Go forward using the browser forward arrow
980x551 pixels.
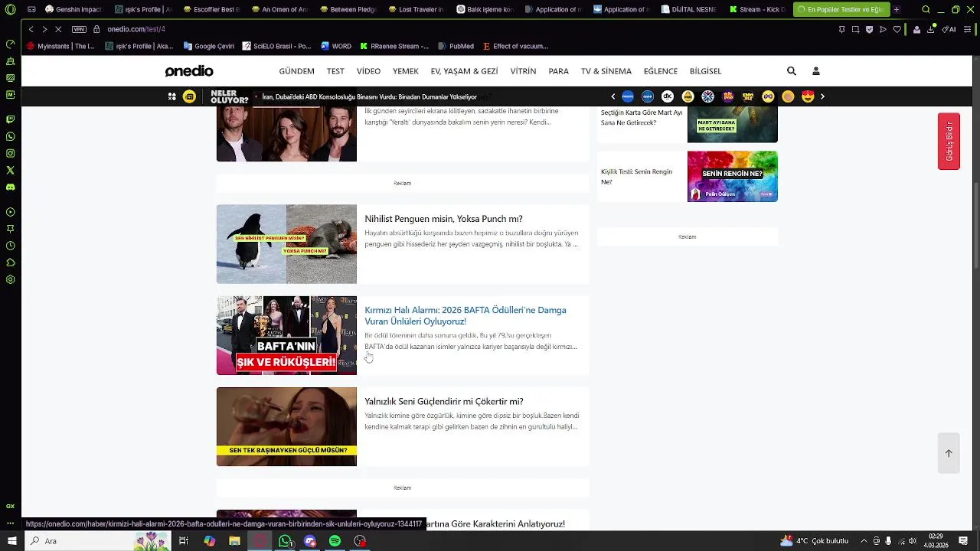(x=44, y=29)
